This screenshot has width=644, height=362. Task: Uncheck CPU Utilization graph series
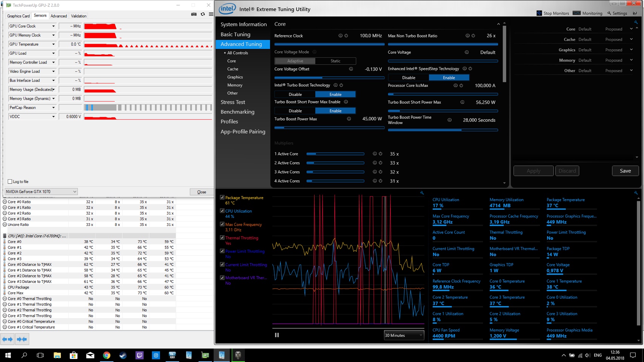pyautogui.click(x=222, y=211)
